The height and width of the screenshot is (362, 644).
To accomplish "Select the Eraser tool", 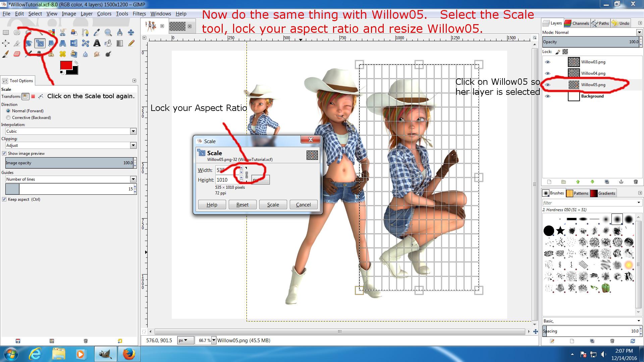I will pyautogui.click(x=17, y=54).
